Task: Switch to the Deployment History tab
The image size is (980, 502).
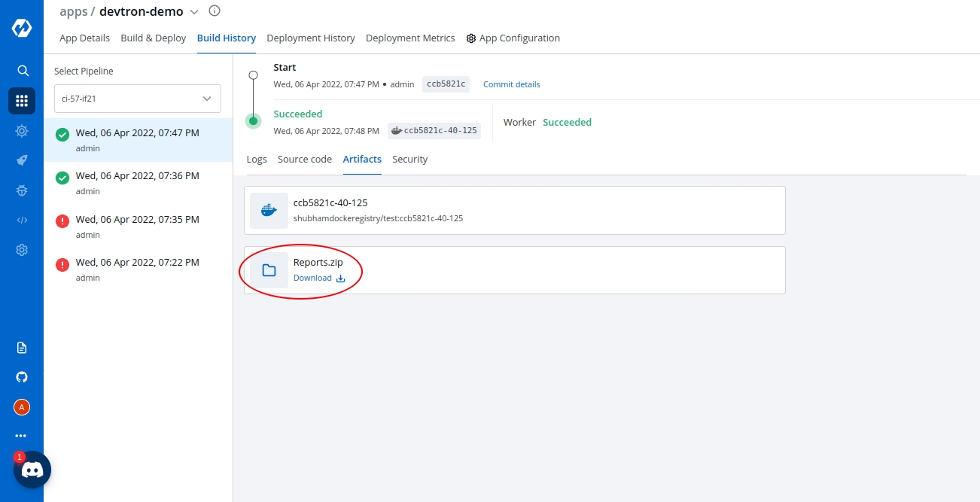Action: click(310, 38)
